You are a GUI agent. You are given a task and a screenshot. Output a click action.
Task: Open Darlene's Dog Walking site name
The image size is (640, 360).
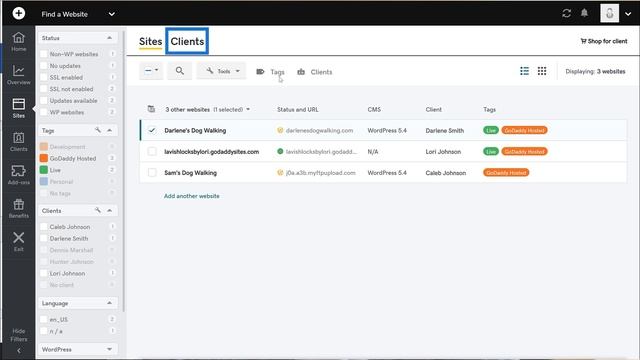[x=195, y=130]
